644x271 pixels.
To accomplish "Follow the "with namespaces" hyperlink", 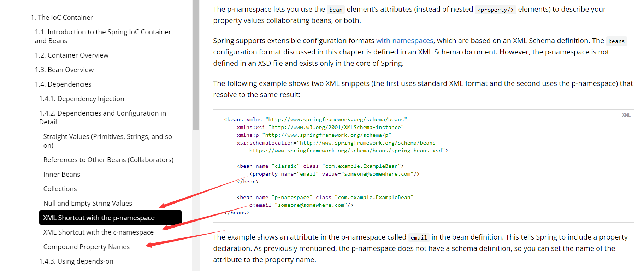I will pos(404,41).
